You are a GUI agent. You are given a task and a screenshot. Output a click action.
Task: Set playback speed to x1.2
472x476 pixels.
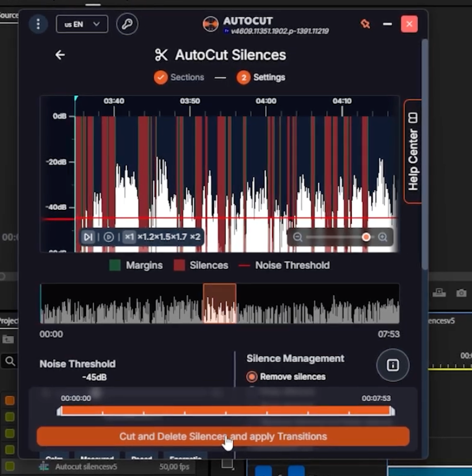[145, 237]
